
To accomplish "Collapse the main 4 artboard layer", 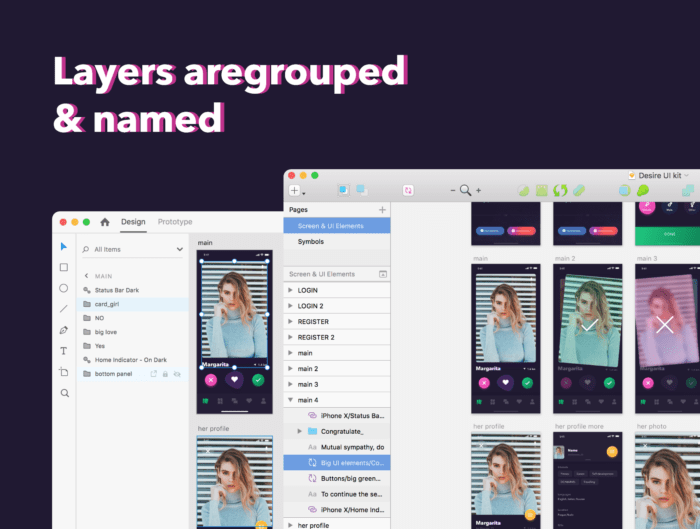I will click(x=290, y=400).
